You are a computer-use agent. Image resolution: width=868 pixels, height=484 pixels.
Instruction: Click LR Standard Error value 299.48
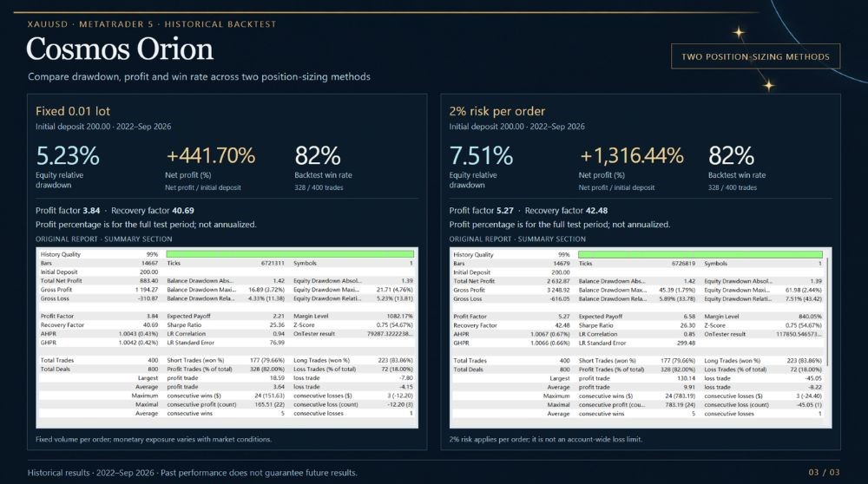(x=687, y=343)
